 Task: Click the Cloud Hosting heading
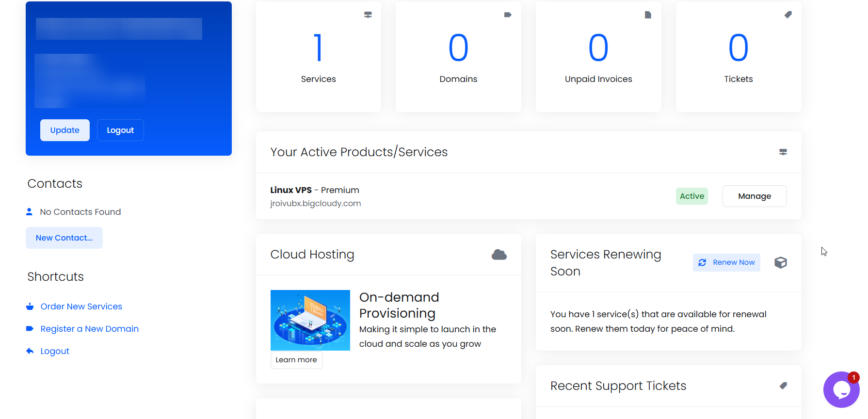pyautogui.click(x=312, y=255)
